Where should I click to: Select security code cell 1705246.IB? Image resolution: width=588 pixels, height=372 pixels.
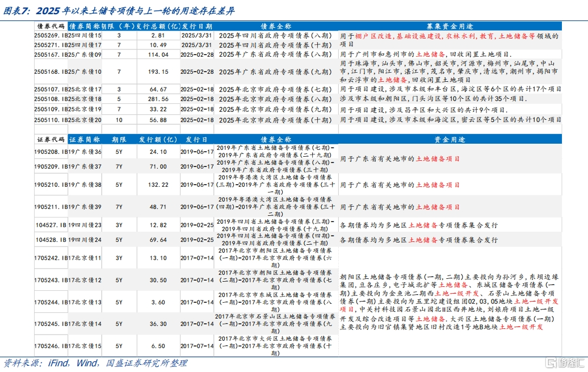[x=51, y=346]
